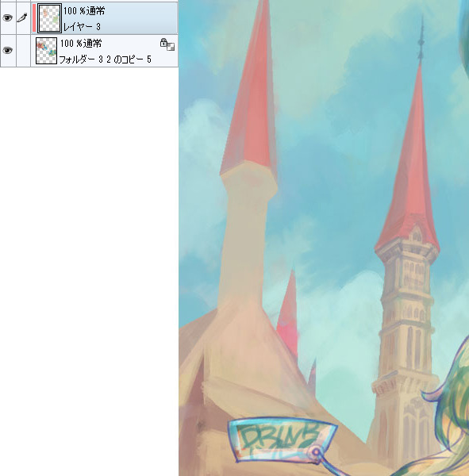
Task: Click empty edit-target cell of フォルダー copy layer
Action: pyautogui.click(x=23, y=51)
